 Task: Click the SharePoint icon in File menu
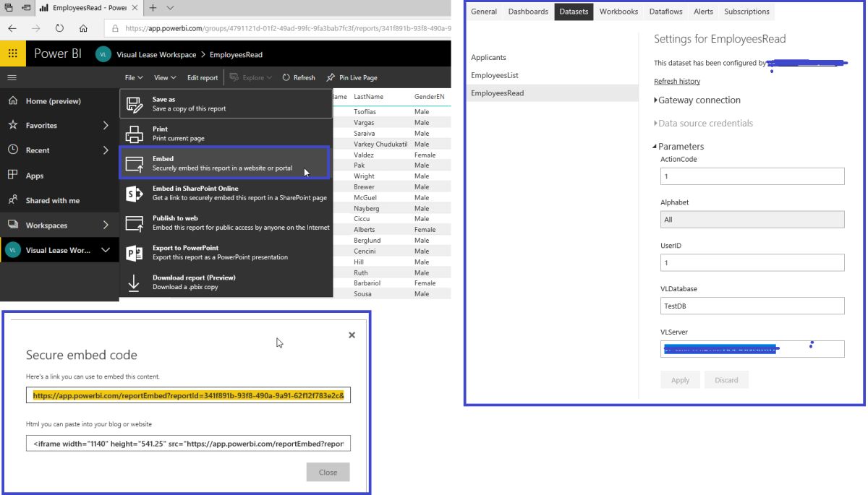[x=135, y=193]
